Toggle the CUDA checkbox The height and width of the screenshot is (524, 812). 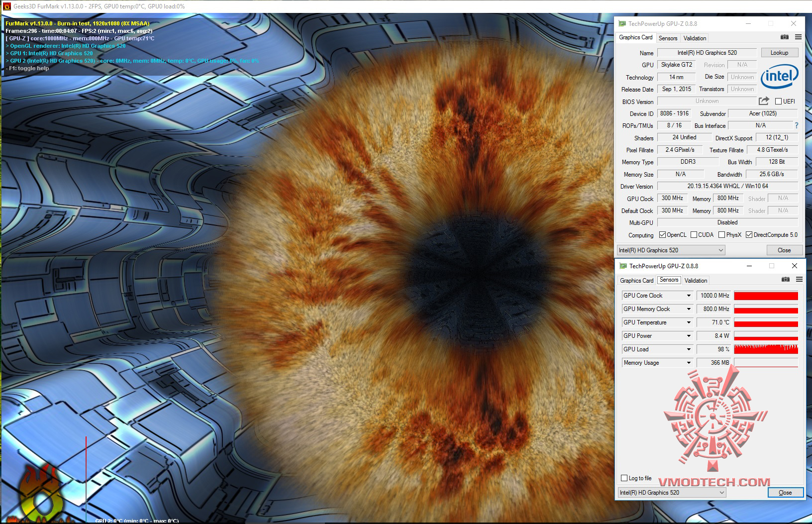[x=694, y=235]
